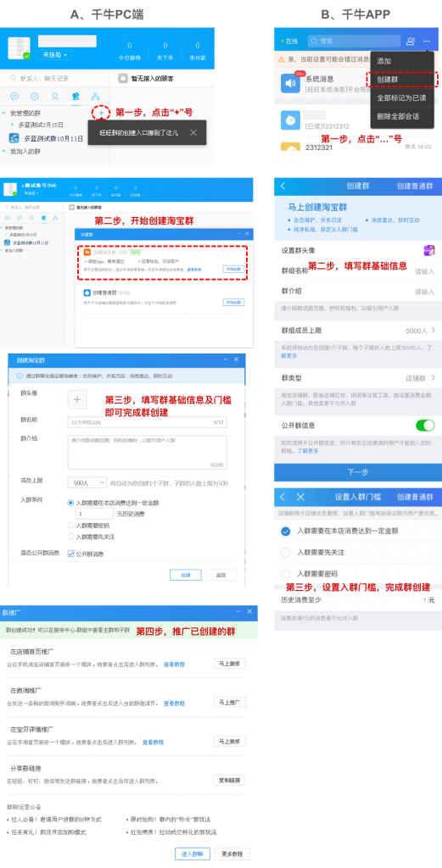Click 开始创建 in the 创建淘宝群 row
The height and width of the screenshot is (868, 442).
[x=233, y=269]
